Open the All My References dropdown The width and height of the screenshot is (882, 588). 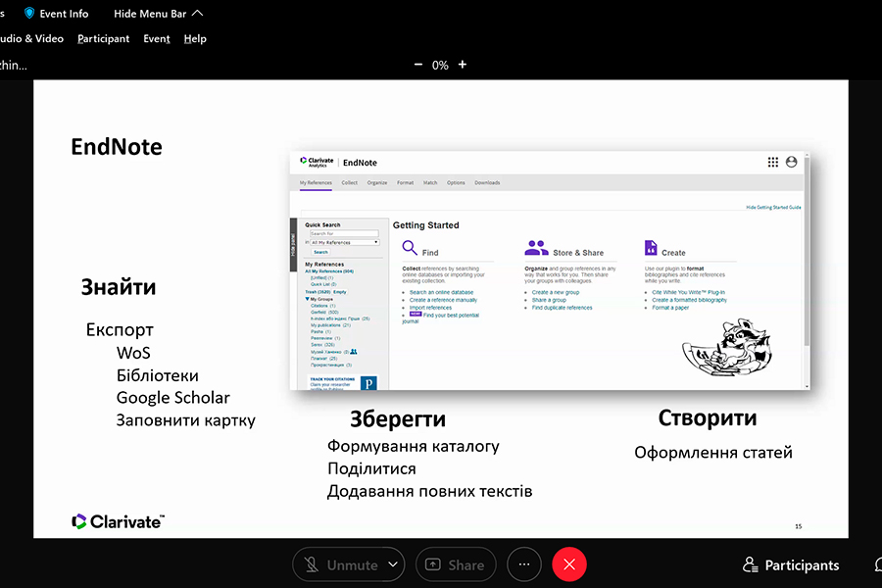click(344, 241)
